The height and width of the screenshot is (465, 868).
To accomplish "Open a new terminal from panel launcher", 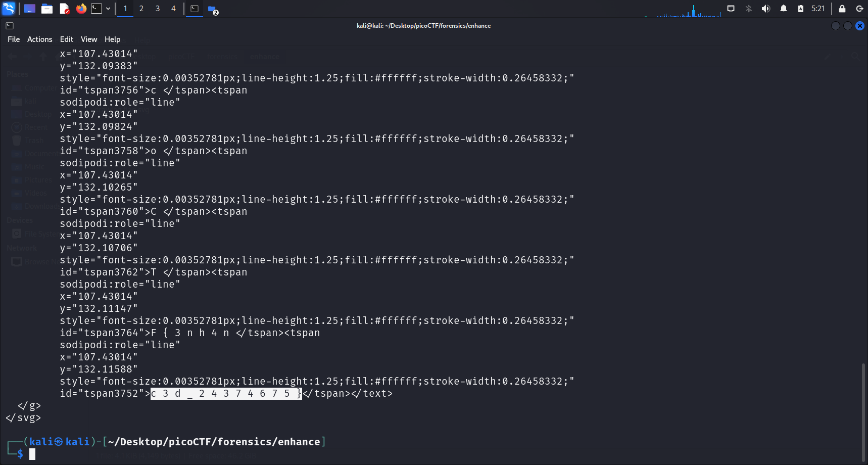I will (97, 9).
